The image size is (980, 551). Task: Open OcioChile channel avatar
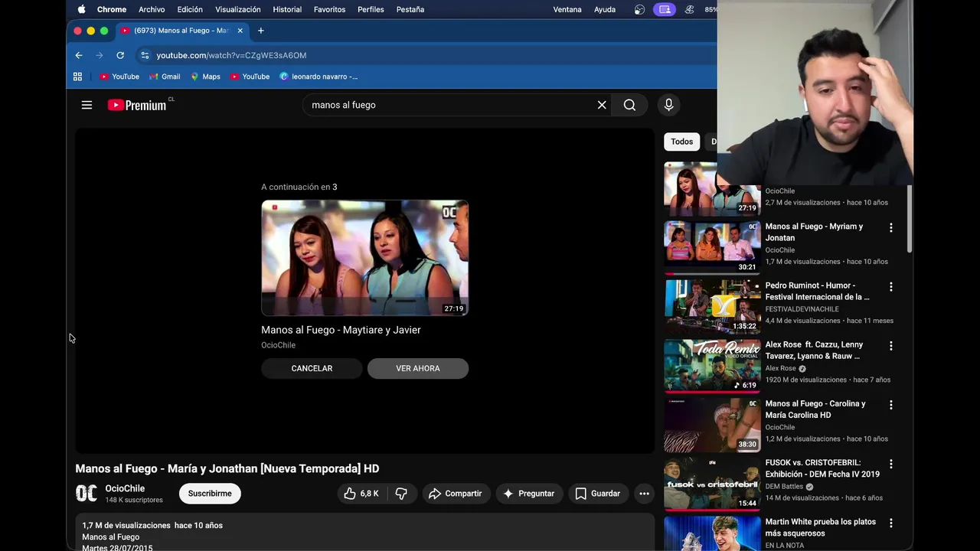(87, 494)
